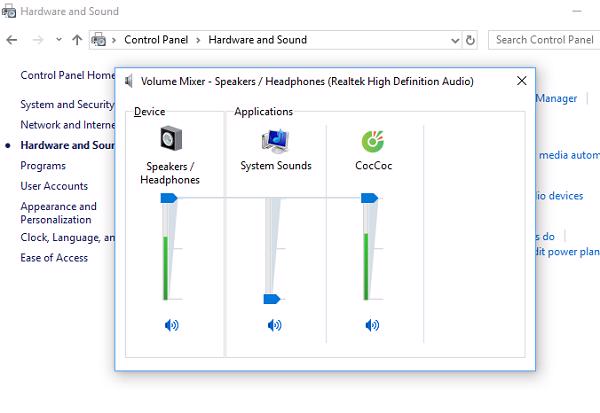Mute the Speakers / Headphones device

(171, 325)
